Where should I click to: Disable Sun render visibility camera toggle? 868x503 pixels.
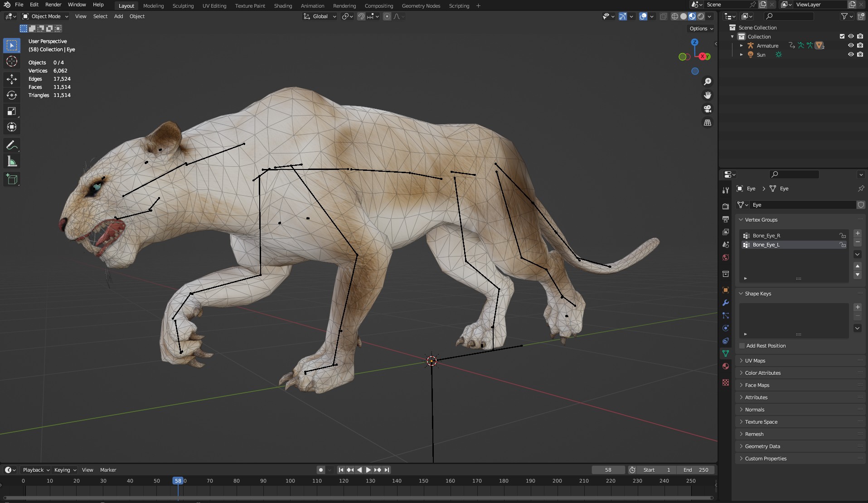pos(860,54)
